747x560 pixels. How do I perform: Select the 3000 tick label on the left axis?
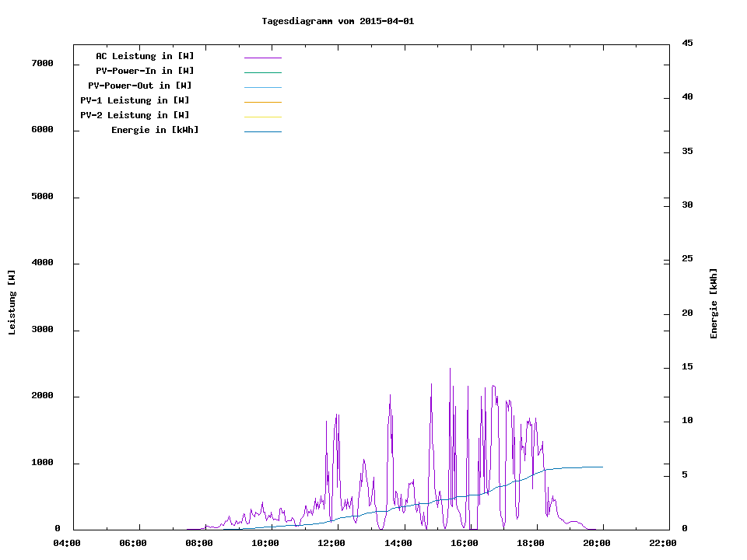(42, 330)
